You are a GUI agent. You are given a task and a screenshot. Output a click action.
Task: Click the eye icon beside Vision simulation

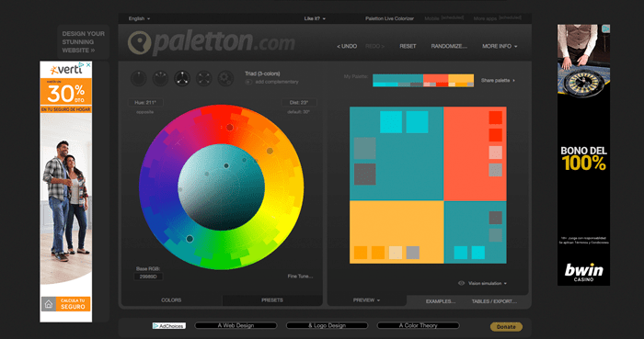[461, 283]
